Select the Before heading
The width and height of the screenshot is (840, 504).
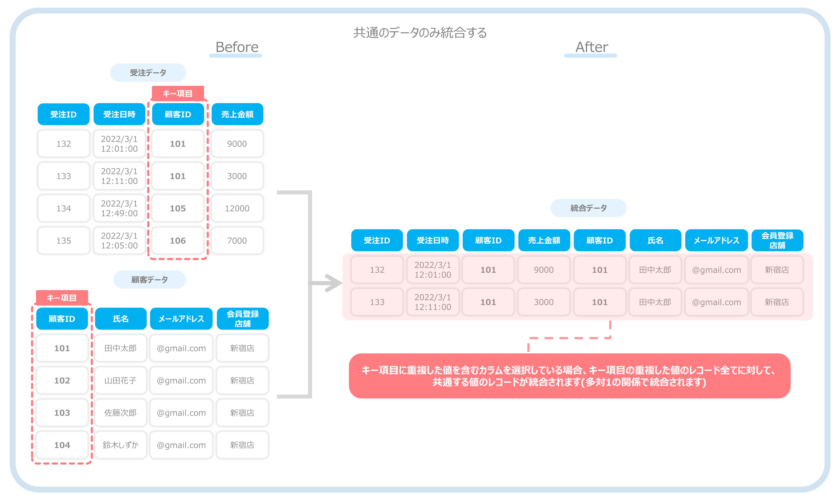[x=237, y=47]
